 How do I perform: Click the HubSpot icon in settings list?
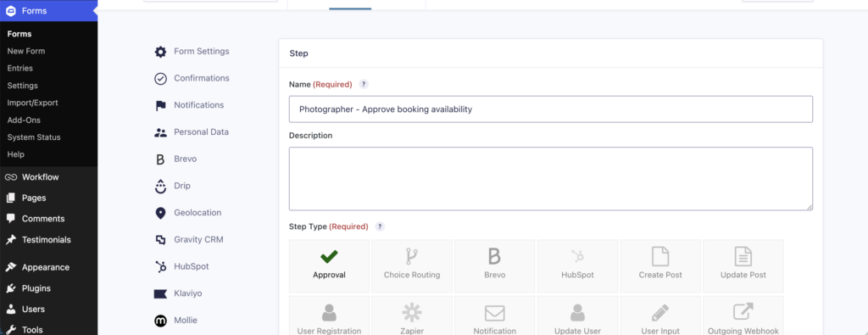(160, 267)
